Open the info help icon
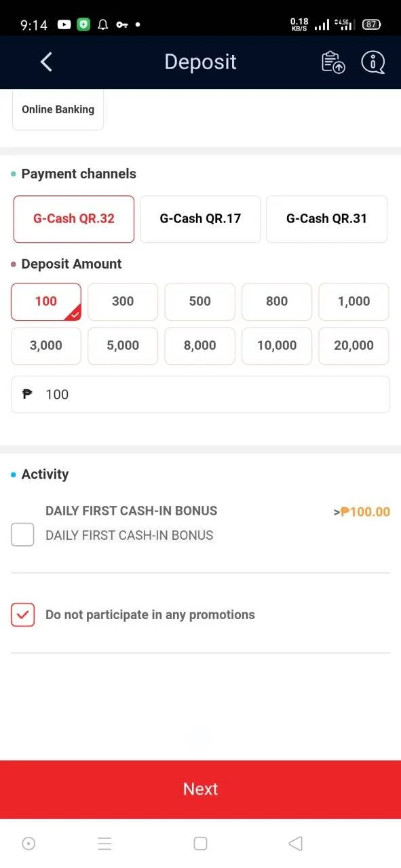This screenshot has width=401, height=868. pos(373,62)
